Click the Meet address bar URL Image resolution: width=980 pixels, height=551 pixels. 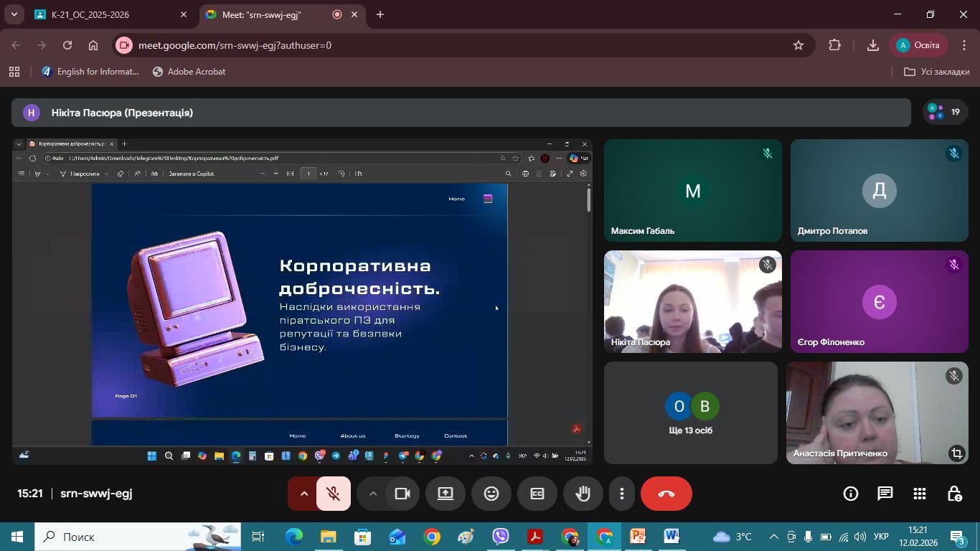235,45
